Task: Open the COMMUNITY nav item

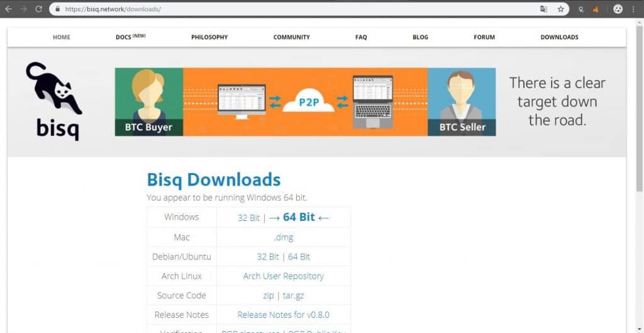Action: [x=292, y=37]
